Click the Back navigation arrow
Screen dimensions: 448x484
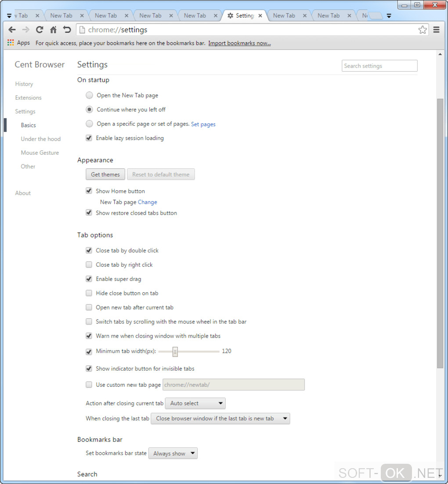(12, 29)
